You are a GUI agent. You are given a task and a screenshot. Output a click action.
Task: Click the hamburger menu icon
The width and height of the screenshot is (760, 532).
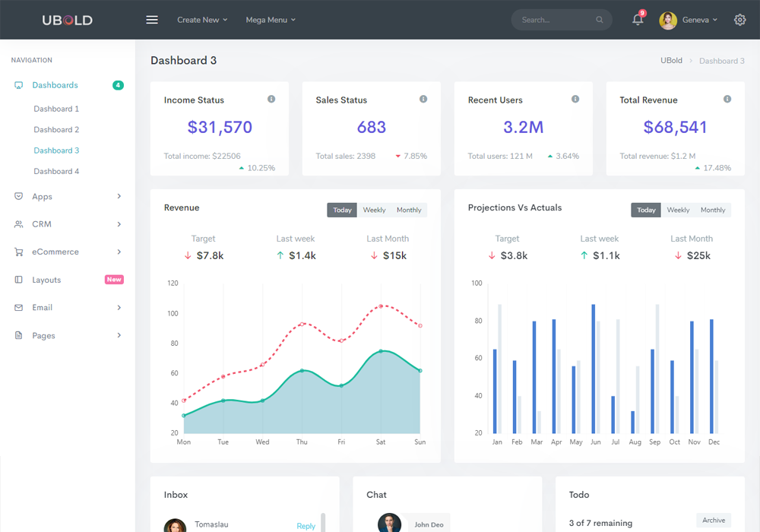(152, 20)
